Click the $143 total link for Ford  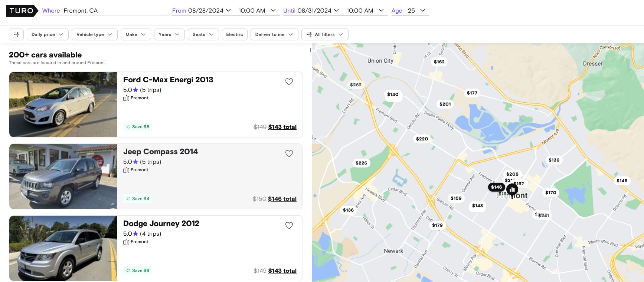282,127
